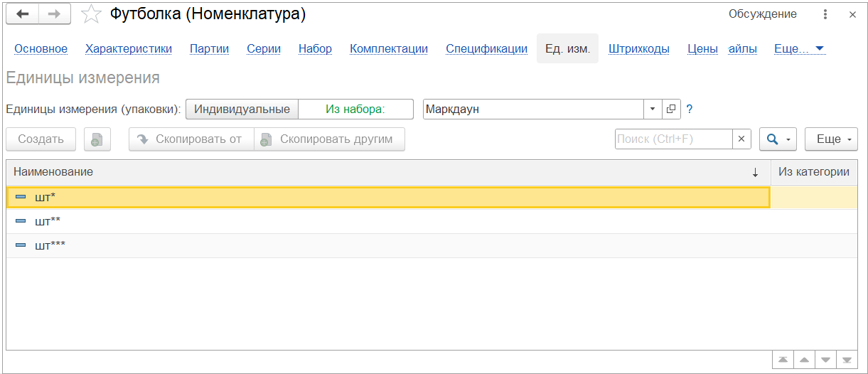Click the Скопировать от button

[x=191, y=139]
